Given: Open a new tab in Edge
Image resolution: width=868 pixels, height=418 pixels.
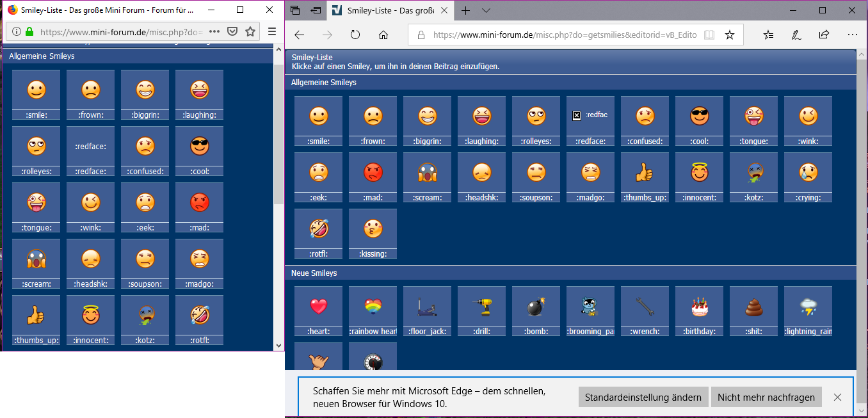Looking at the screenshot, I should click(x=465, y=10).
